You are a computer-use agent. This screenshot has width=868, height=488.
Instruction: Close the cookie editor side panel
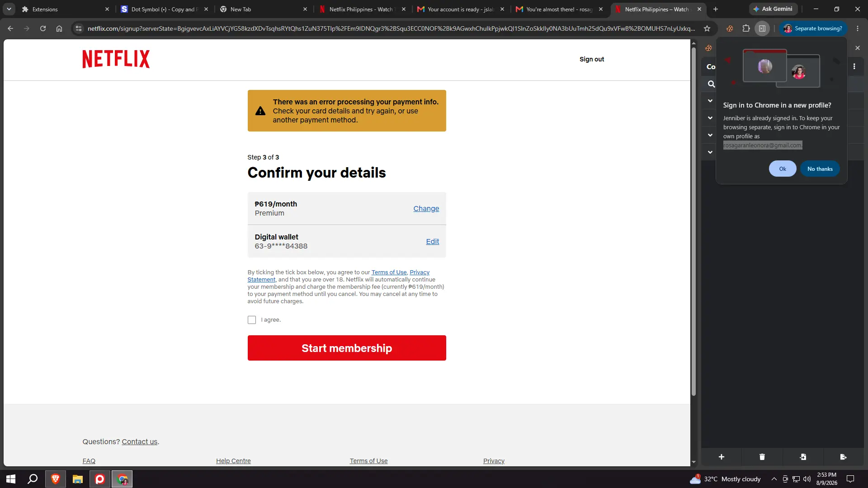pos(858,48)
